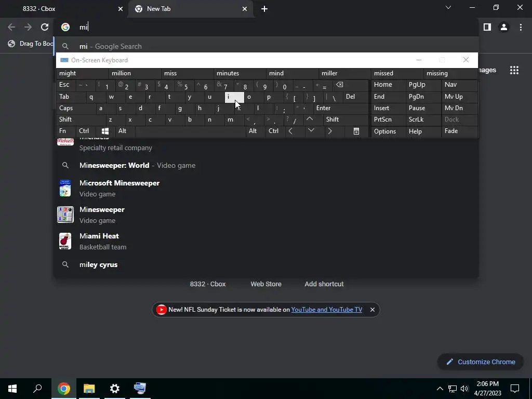Toggle the right Shift key
Viewport: 532px width, 399px height.
click(345, 119)
